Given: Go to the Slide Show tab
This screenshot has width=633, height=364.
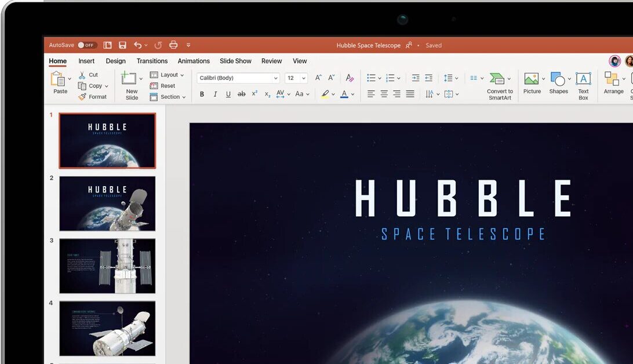Looking at the screenshot, I should pos(235,61).
